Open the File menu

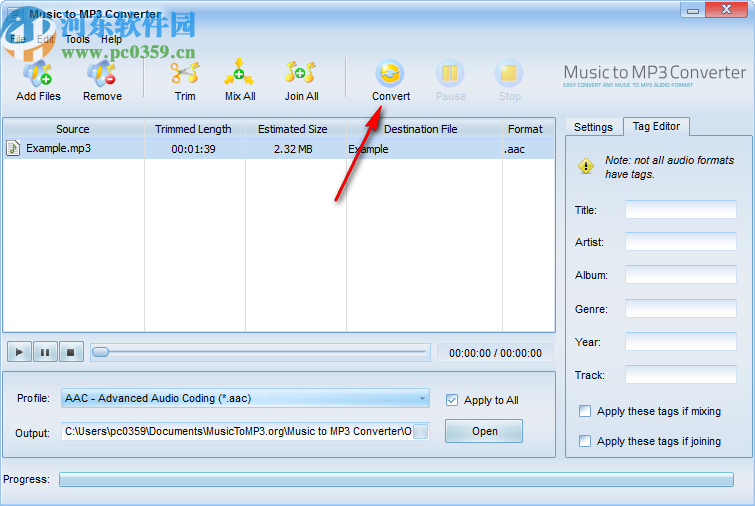[x=18, y=39]
